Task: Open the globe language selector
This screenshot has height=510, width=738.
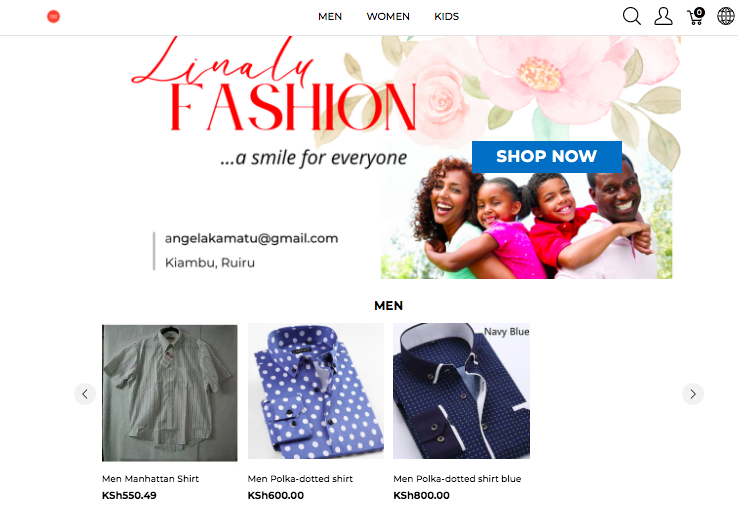Action: (x=726, y=16)
